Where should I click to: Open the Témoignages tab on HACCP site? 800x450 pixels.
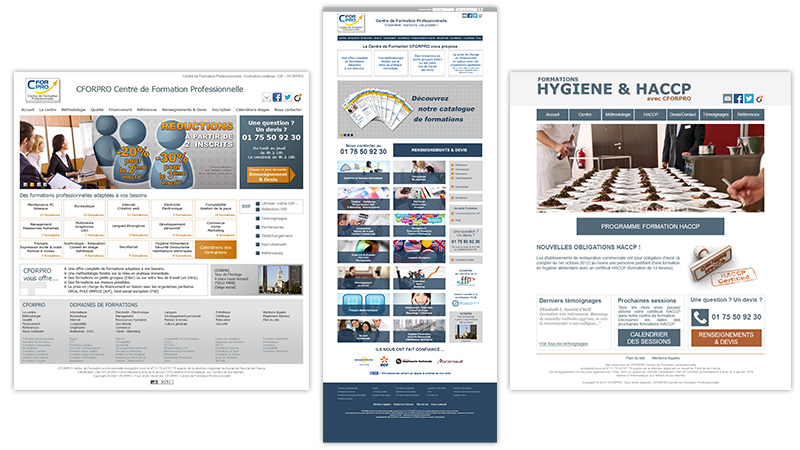point(715,115)
